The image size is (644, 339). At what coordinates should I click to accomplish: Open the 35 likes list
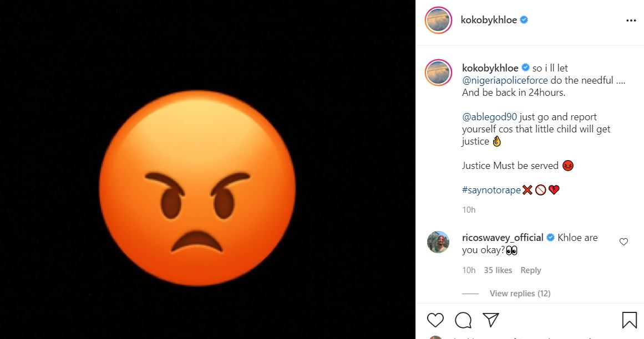(x=498, y=270)
